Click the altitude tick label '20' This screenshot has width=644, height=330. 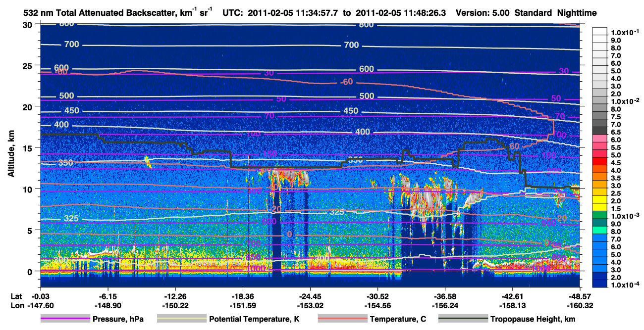click(29, 106)
